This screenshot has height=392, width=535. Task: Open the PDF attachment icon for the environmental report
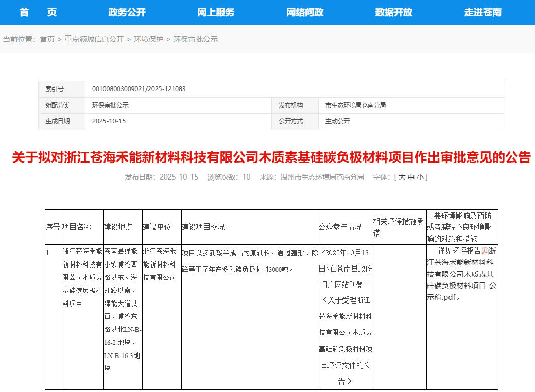(x=485, y=252)
